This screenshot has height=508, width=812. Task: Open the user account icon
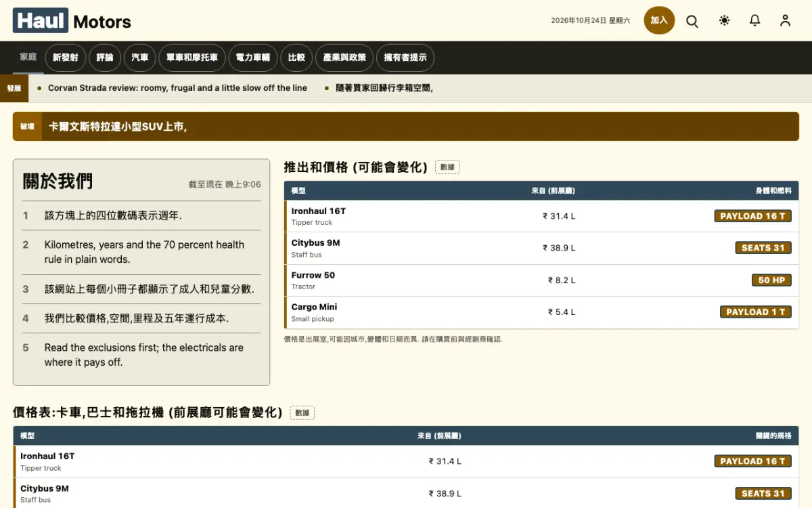coord(785,21)
